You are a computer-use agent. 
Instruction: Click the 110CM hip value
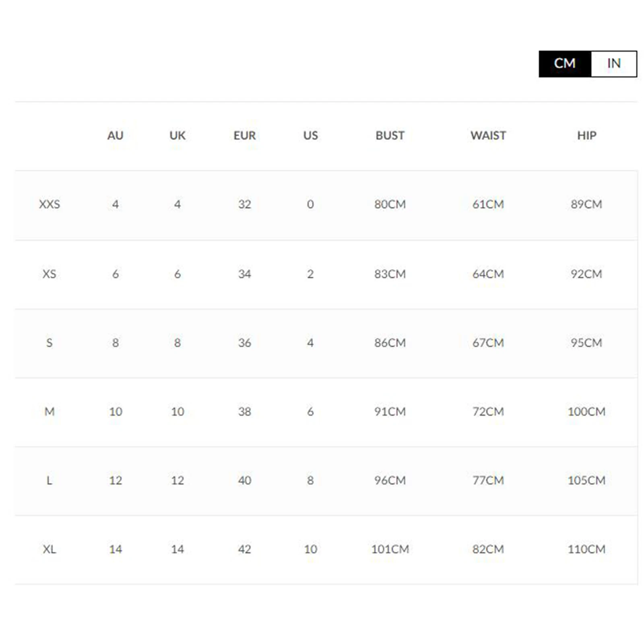(586, 549)
